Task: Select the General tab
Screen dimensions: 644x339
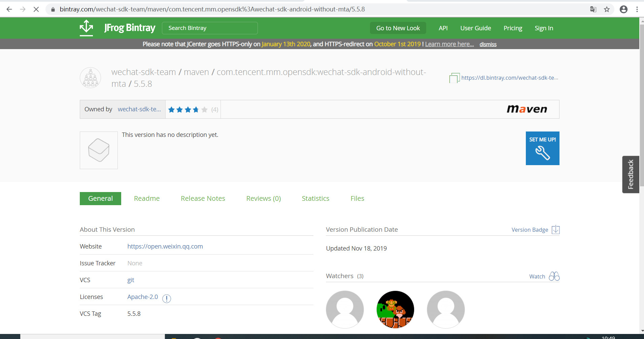Action: coord(100,198)
